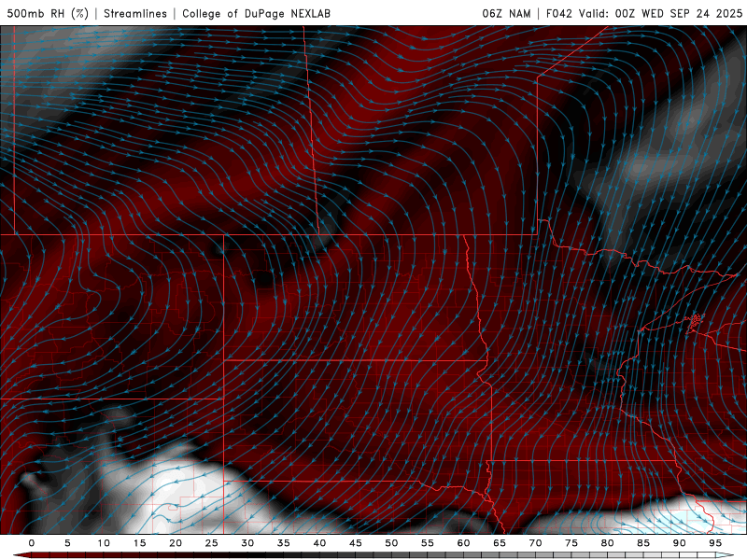Screen dimensions: 747x560
Task: Click the '50' colorbar tick label
Action: [x=391, y=543]
